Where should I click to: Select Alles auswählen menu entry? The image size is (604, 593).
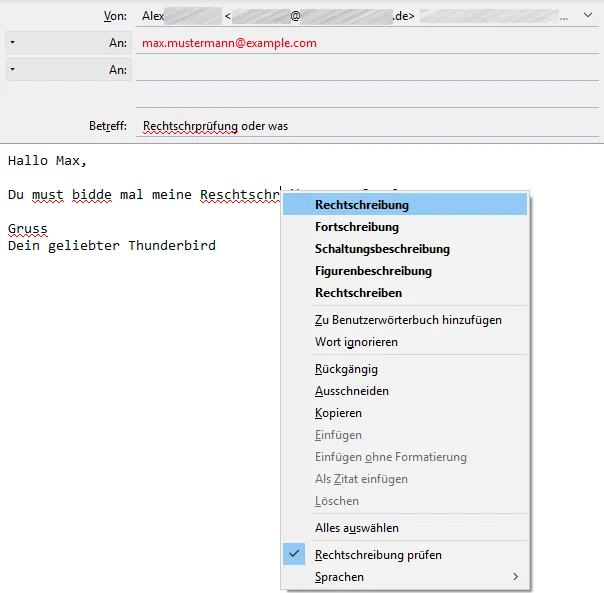(x=405, y=527)
